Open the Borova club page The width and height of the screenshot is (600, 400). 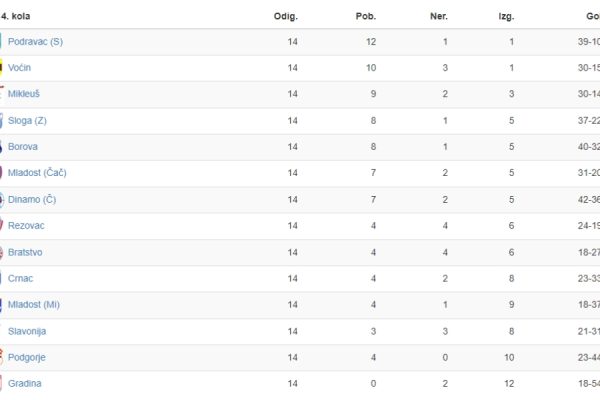(x=23, y=147)
